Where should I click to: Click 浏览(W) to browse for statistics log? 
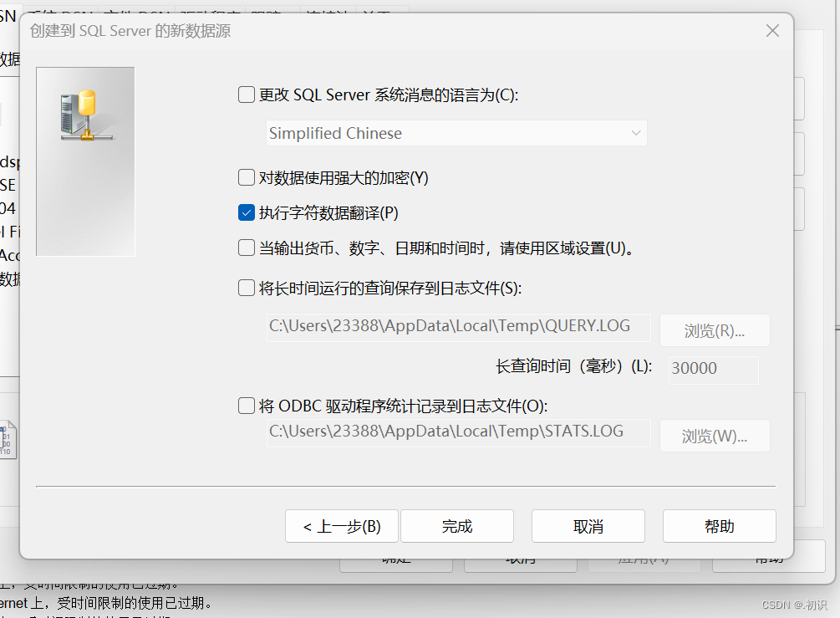[x=715, y=435]
